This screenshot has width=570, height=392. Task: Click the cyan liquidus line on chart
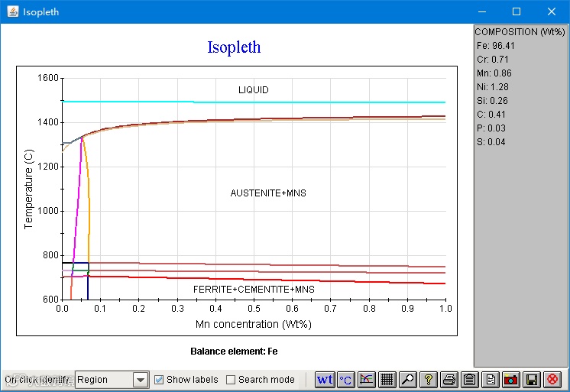[254, 102]
